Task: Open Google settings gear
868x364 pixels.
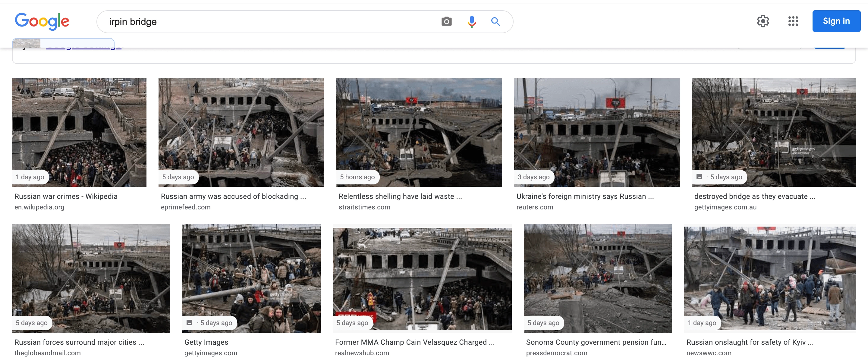Action: click(763, 21)
